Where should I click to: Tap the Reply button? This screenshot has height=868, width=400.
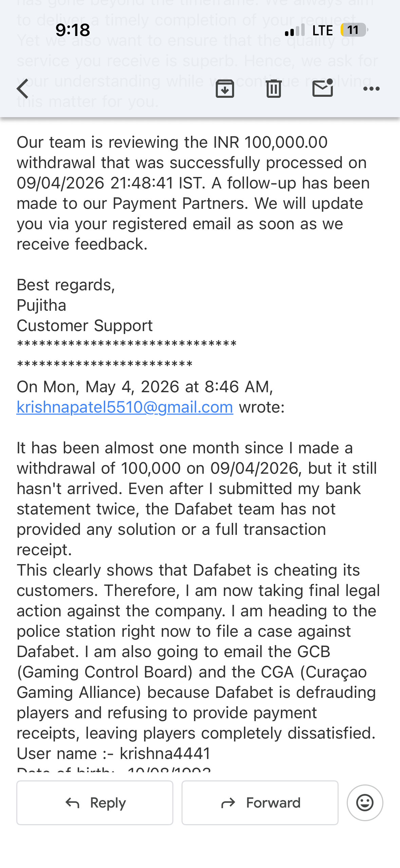click(95, 803)
